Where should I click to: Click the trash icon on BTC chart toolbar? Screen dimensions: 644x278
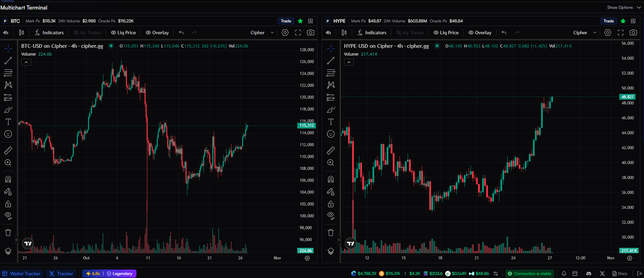(8, 233)
